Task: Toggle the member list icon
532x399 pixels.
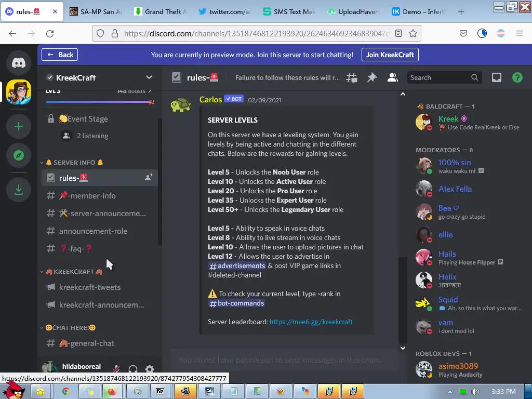Action: pos(393,78)
